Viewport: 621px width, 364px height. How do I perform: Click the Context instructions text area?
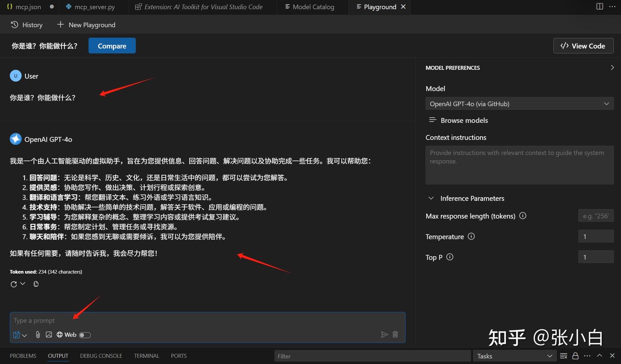[x=519, y=165]
